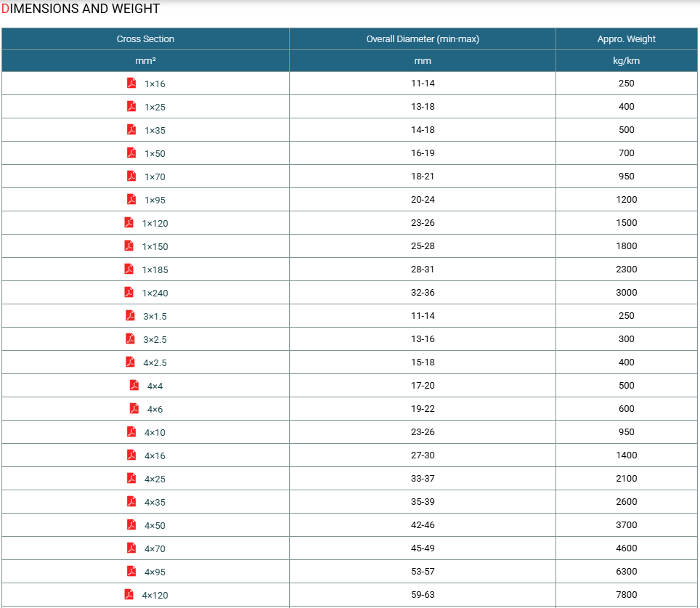The height and width of the screenshot is (608, 700).
Task: Open the PDF icon next to 4×4
Action: click(134, 385)
